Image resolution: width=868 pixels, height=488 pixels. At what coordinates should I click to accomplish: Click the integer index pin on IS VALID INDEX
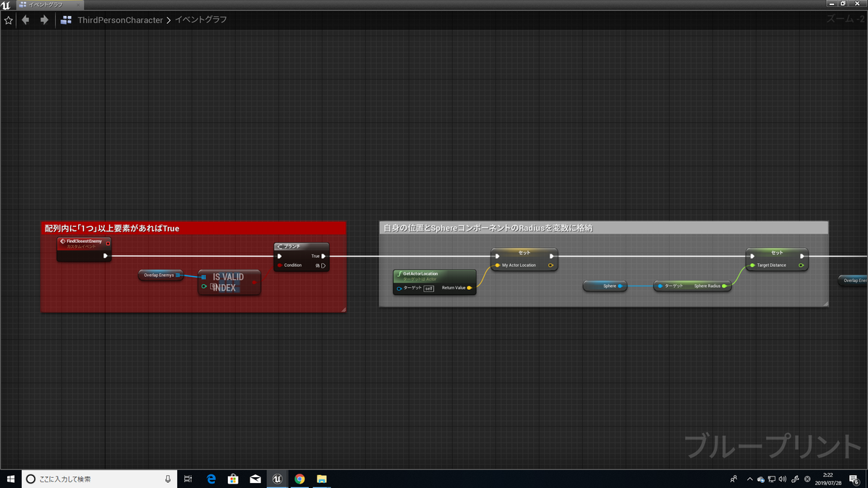204,287
